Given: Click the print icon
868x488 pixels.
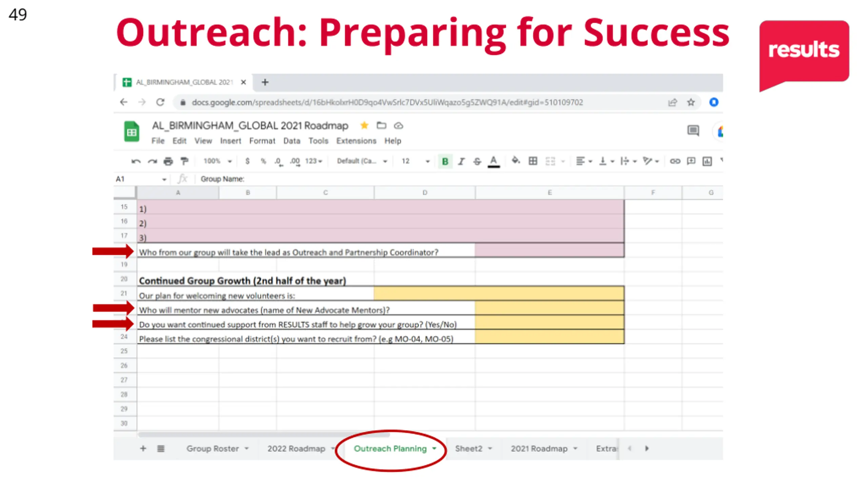Looking at the screenshot, I should pyautogui.click(x=168, y=161).
